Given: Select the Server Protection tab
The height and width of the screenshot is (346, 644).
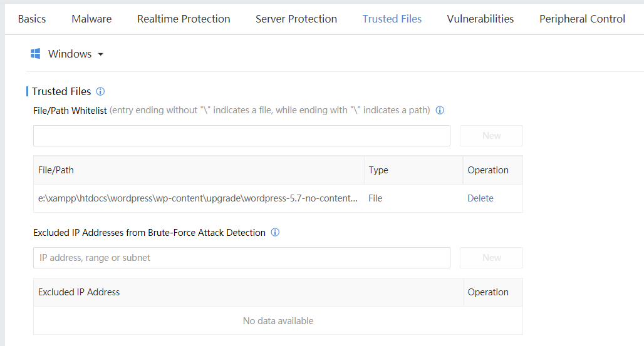Looking at the screenshot, I should point(296,19).
